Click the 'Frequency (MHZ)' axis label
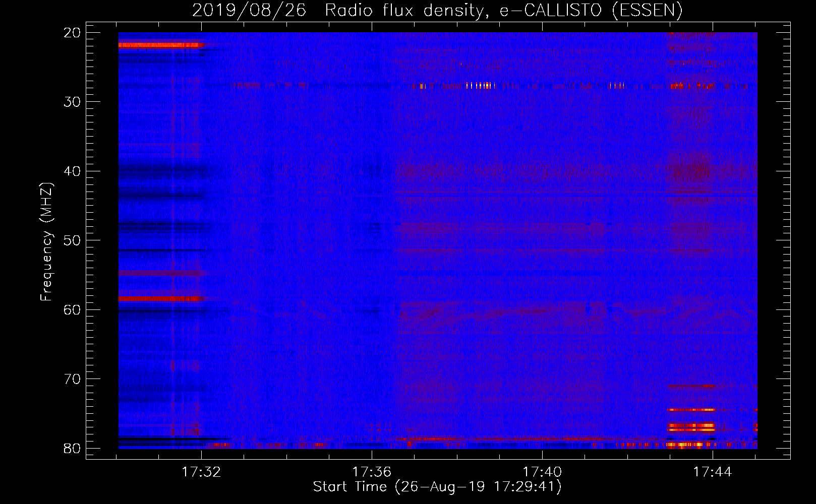 pos(46,241)
